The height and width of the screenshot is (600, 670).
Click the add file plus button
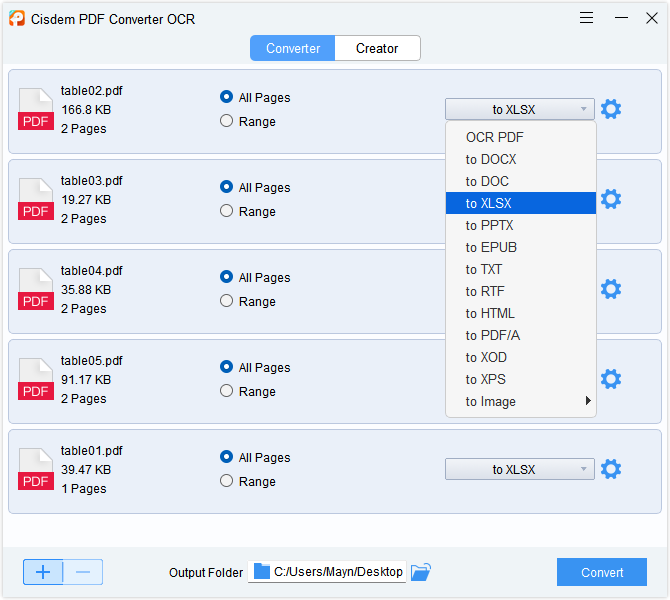[43, 572]
